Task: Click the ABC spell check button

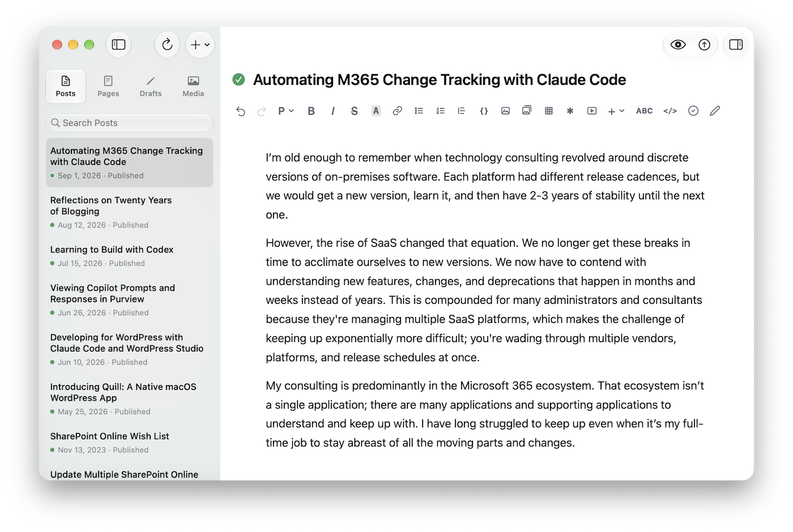Action: [x=645, y=111]
